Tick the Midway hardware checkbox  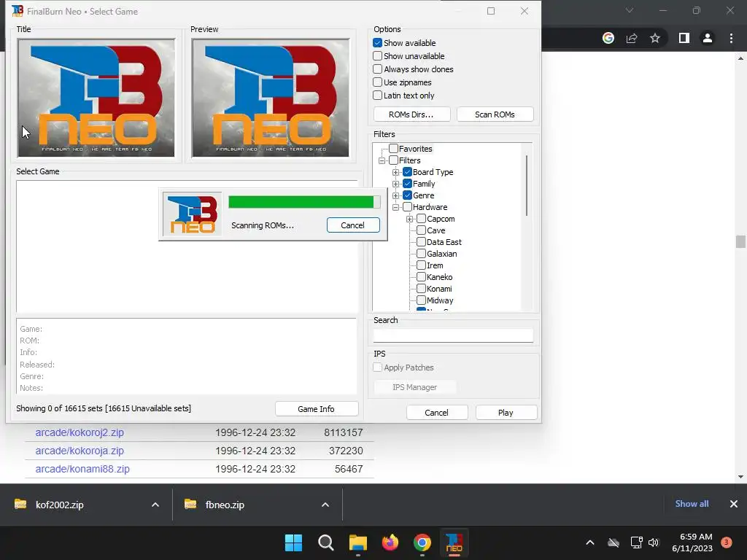click(x=421, y=300)
